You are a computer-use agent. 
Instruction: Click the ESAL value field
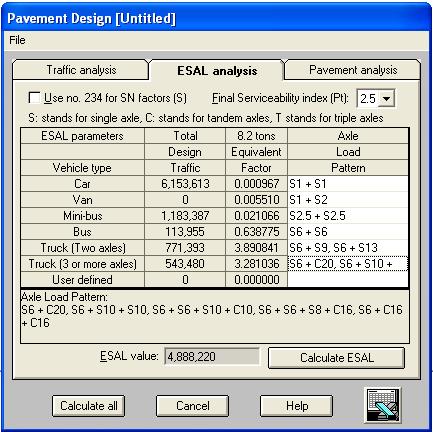click(x=212, y=357)
